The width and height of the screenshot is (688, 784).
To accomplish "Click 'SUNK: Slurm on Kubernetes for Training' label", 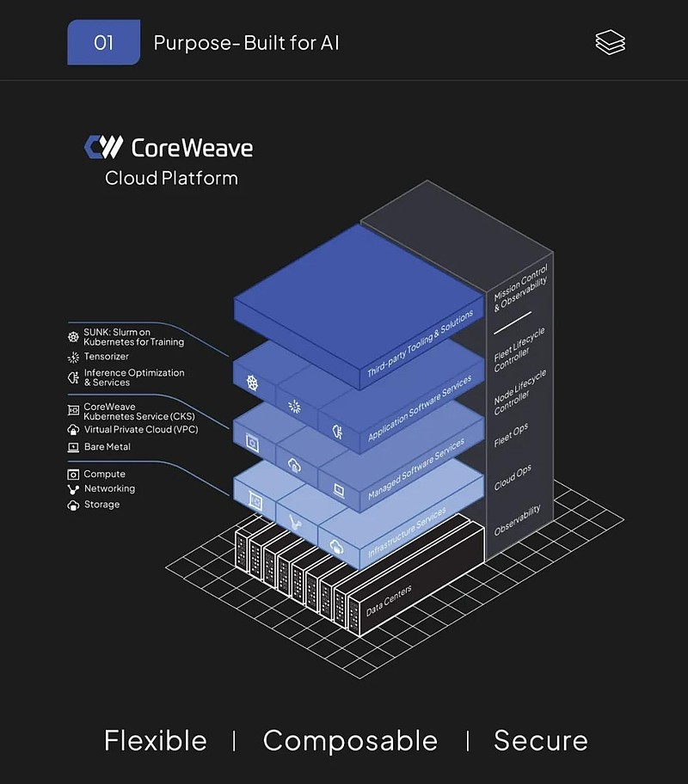I will [133, 337].
